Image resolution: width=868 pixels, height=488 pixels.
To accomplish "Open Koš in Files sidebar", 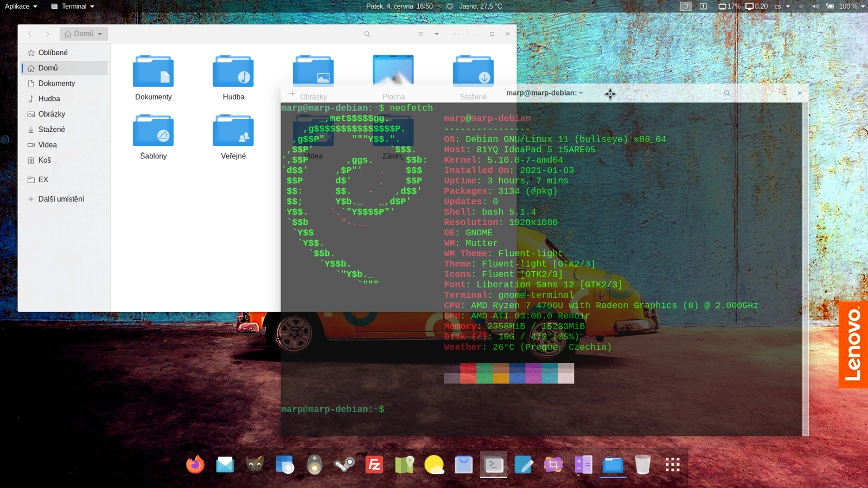I will [65, 160].
